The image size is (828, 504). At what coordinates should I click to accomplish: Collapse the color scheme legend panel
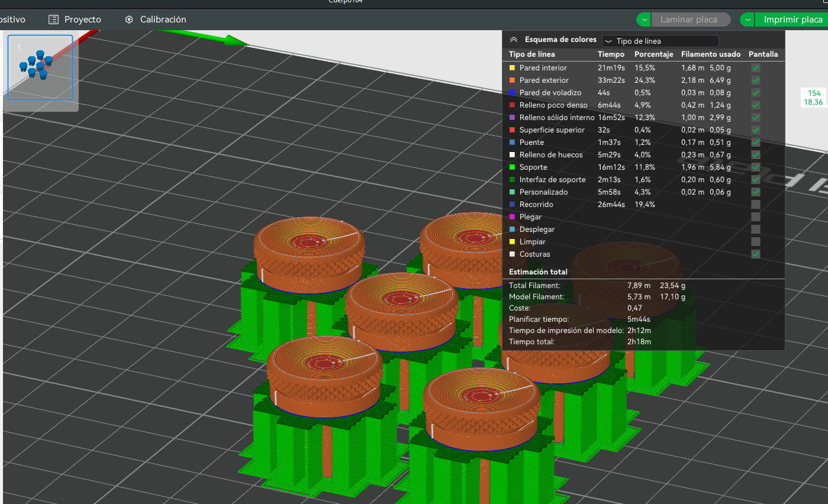[x=514, y=40]
